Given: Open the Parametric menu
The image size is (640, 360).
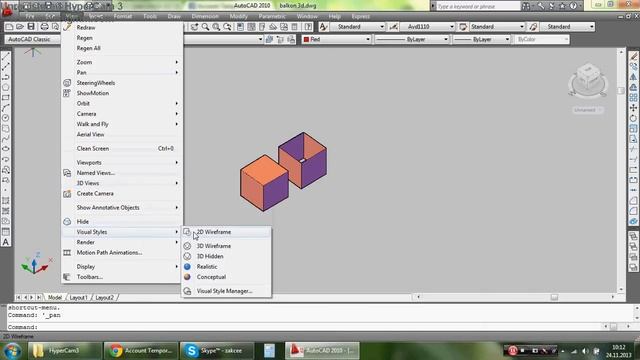Looking at the screenshot, I should coord(272,16).
